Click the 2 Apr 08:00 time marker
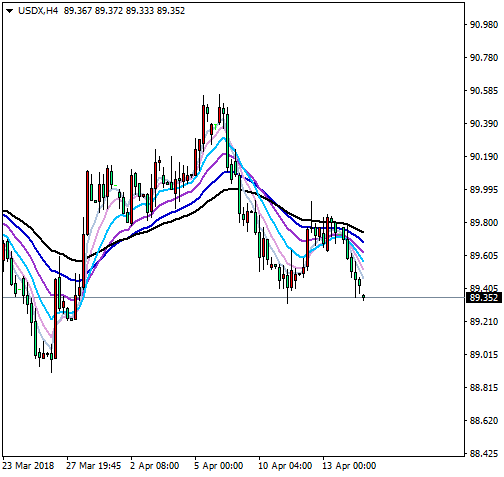The image size is (504, 477). pyautogui.click(x=154, y=466)
